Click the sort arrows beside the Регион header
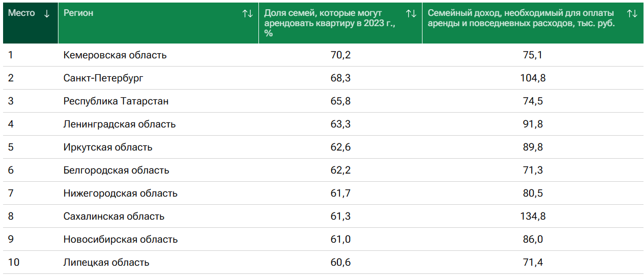Screen dimensions: 644x278 [x=248, y=14]
